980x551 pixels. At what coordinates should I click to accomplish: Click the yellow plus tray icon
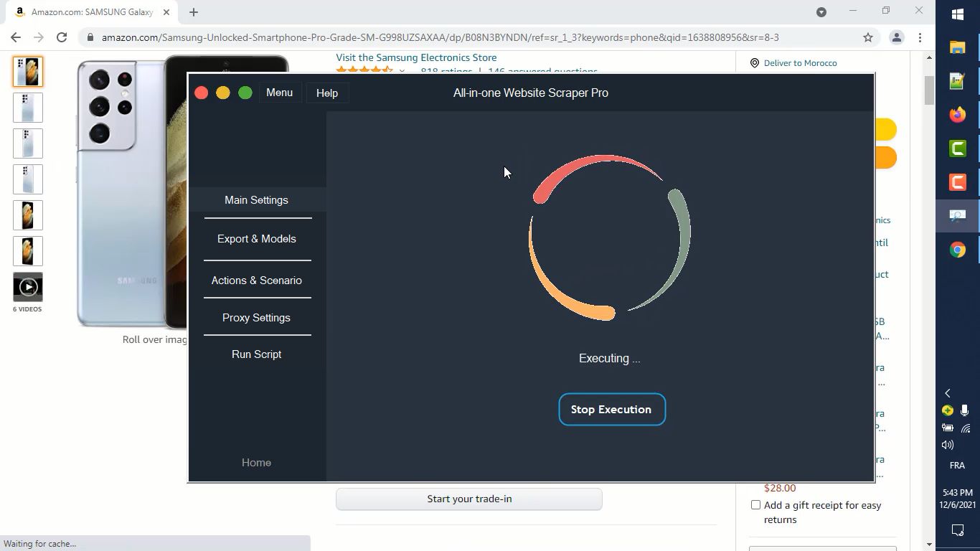pos(948,410)
